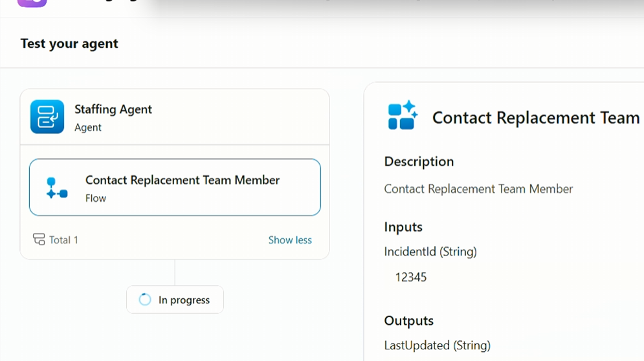Click the Test your agent heading
This screenshot has width=644, height=361.
[69, 44]
